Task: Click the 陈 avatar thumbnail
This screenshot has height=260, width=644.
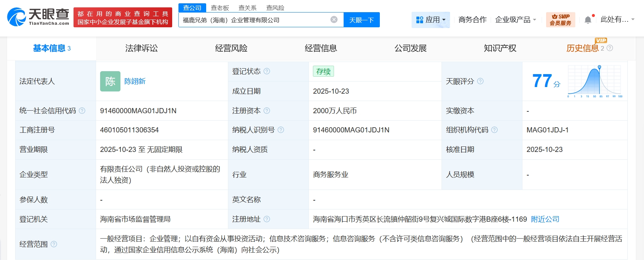Action: point(110,81)
